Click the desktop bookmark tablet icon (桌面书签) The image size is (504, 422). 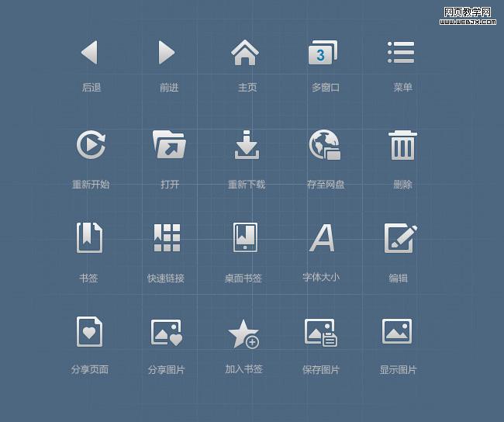pyautogui.click(x=245, y=237)
